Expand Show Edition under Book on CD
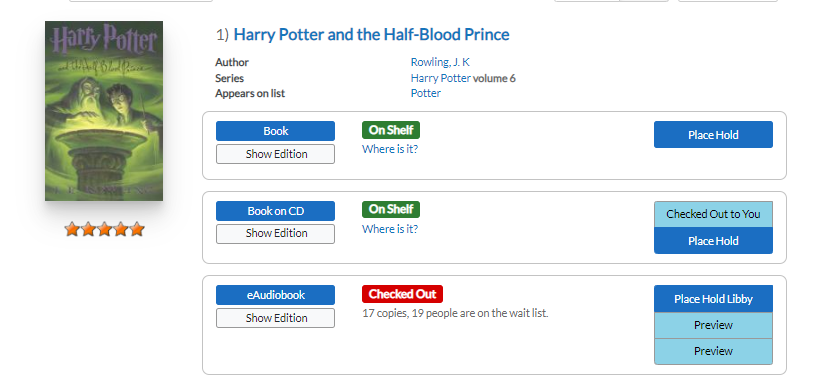The image size is (828, 385). pyautogui.click(x=275, y=233)
